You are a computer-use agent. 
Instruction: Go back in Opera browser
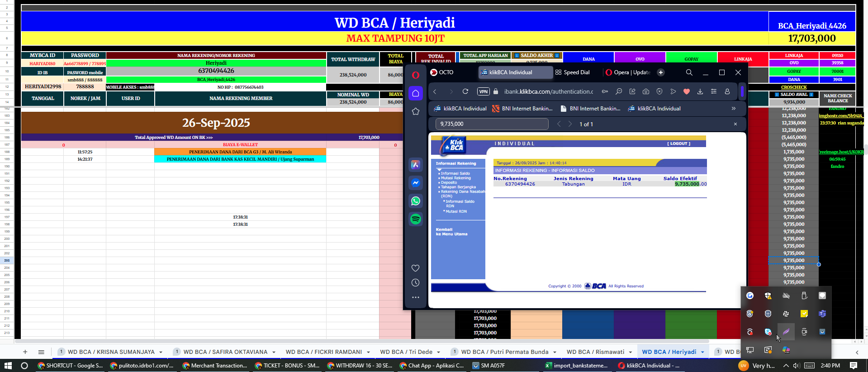tap(435, 91)
